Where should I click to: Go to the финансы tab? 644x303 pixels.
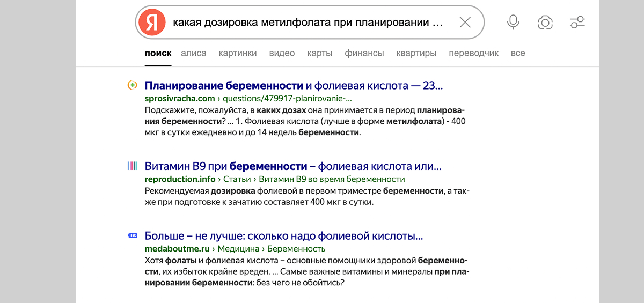pos(364,53)
